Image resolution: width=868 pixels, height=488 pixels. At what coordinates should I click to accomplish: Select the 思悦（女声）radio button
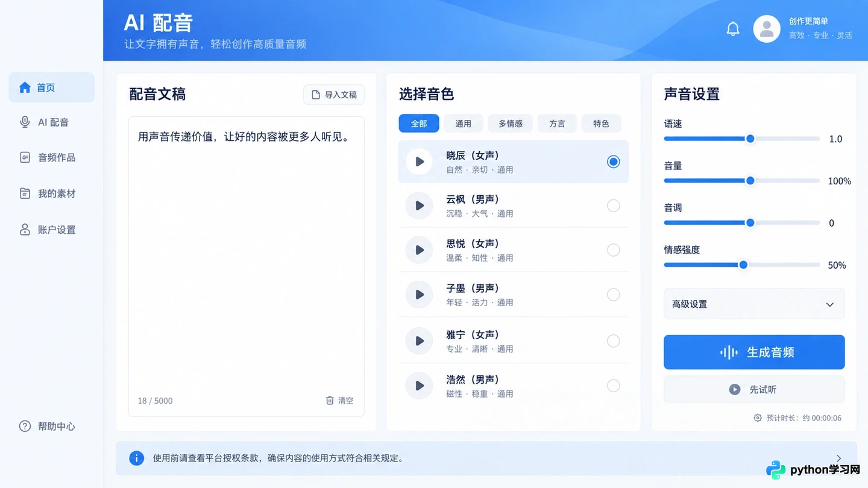[613, 250]
